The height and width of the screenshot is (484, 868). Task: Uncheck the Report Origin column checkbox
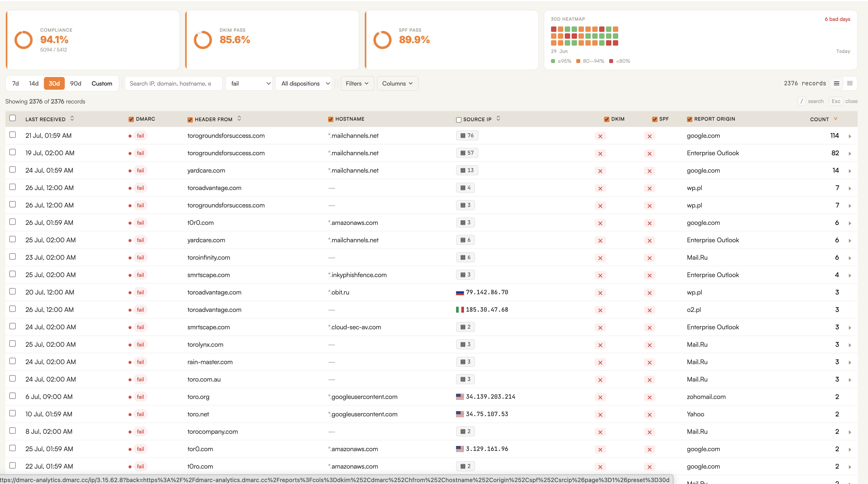point(689,120)
